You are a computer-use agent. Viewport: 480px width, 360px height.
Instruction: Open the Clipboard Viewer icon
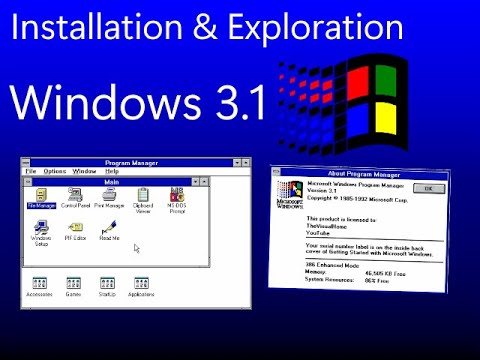pyautogui.click(x=143, y=201)
